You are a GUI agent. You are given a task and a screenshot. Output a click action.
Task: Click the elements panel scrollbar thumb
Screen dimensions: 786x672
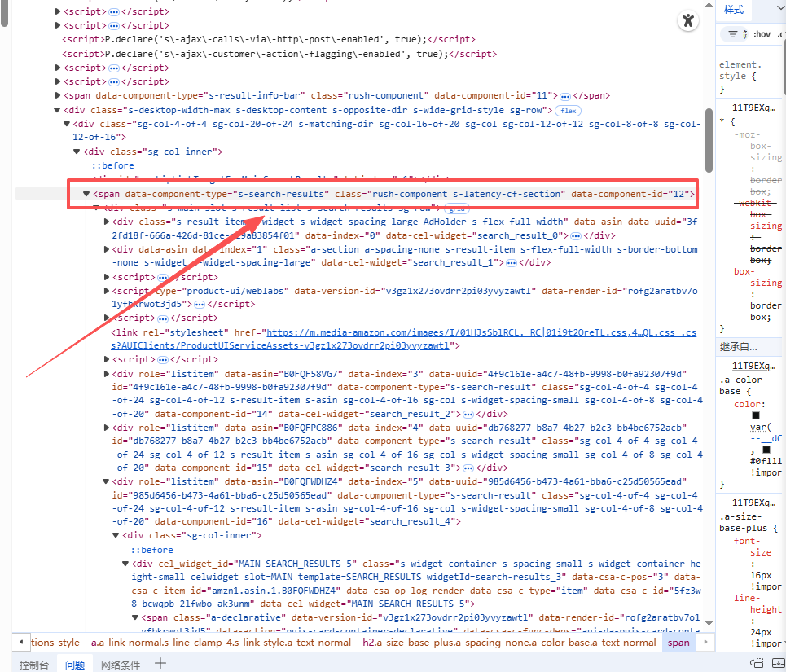(x=709, y=140)
